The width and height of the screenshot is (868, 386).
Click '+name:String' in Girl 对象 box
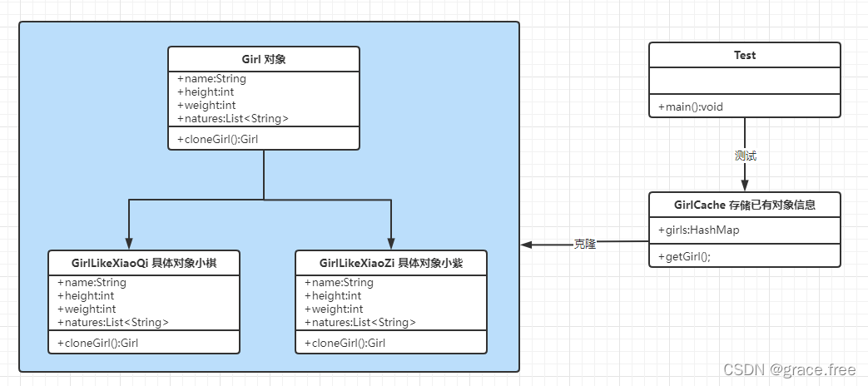click(212, 78)
